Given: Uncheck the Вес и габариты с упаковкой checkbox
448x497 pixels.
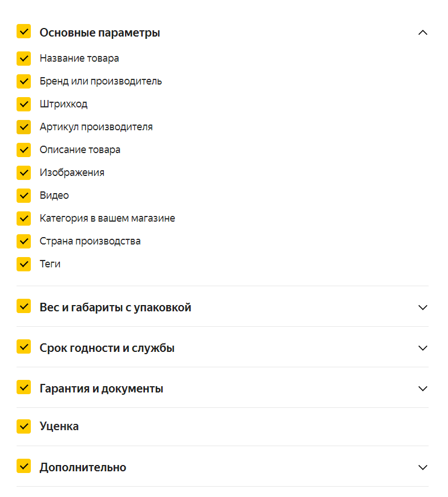Looking at the screenshot, I should (x=23, y=306).
